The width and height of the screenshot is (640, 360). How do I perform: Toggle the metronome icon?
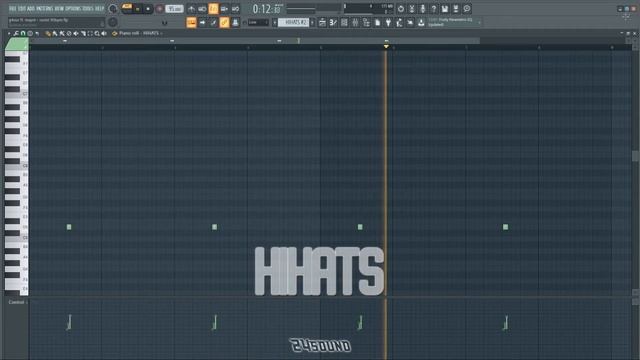(191, 9)
